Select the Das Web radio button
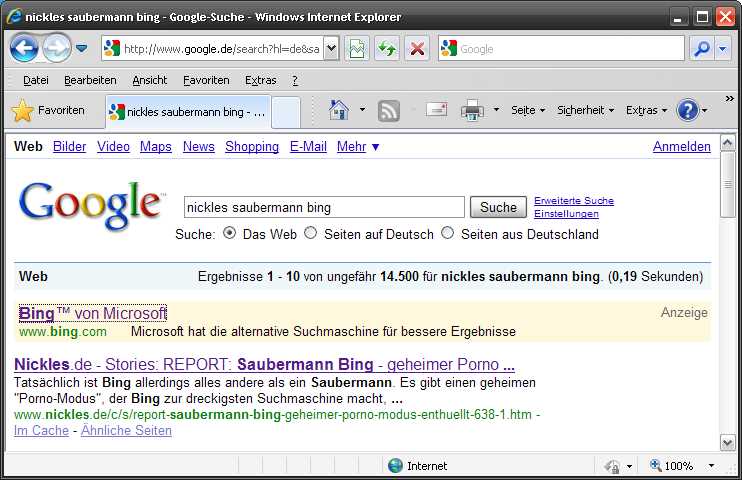Screen dimensions: 742x480 (230, 233)
